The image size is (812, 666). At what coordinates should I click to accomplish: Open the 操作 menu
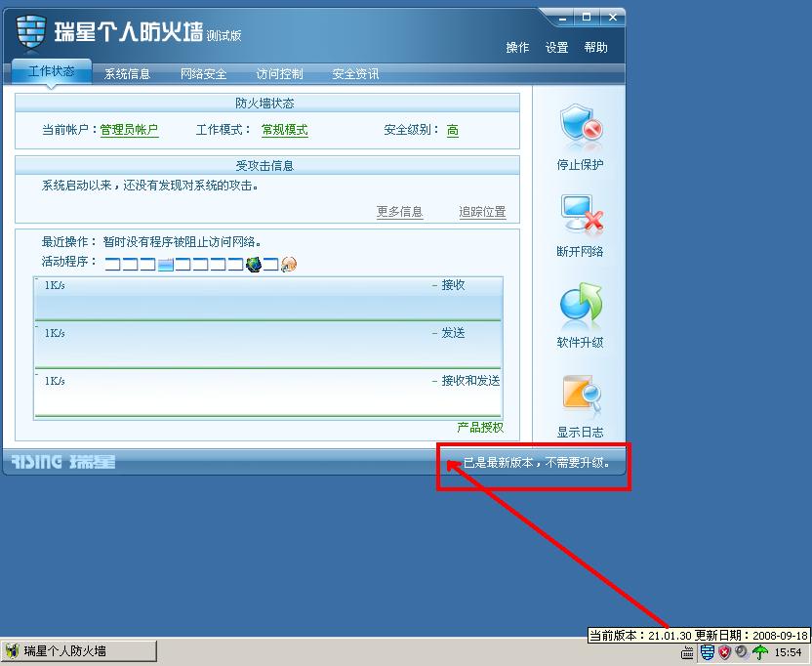coord(517,48)
